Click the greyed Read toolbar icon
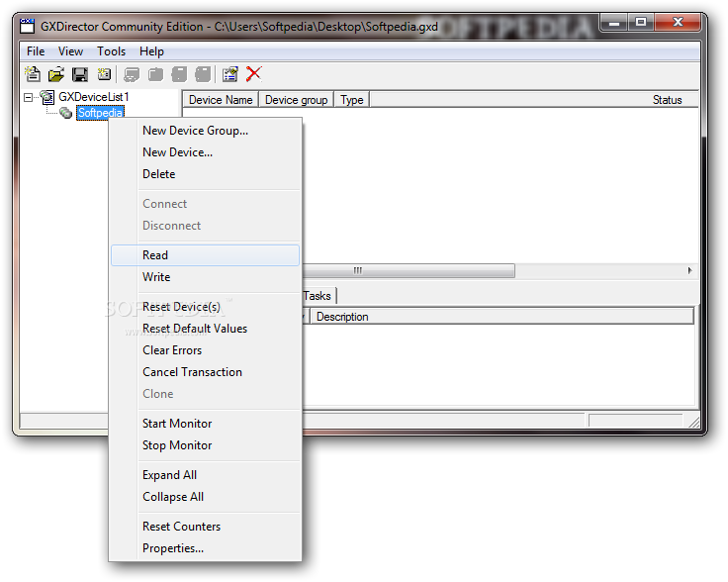 [179, 74]
